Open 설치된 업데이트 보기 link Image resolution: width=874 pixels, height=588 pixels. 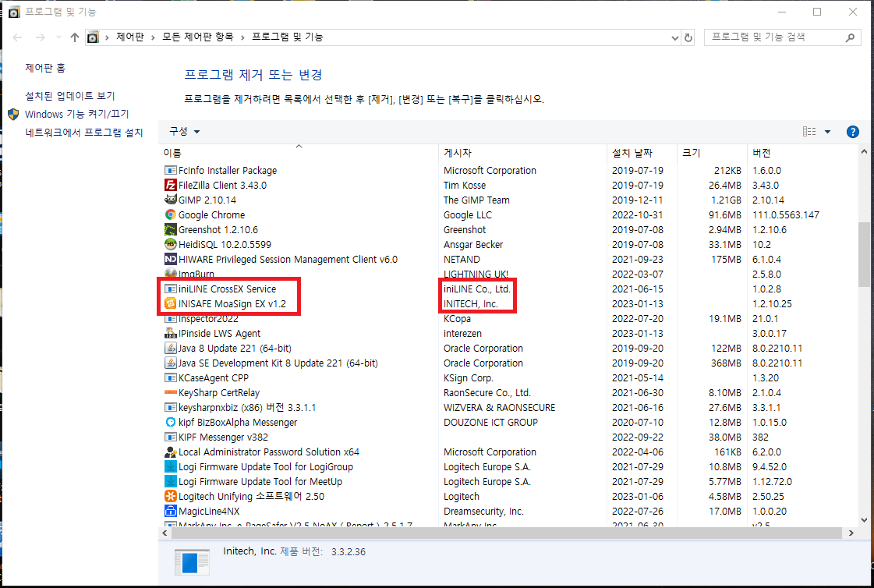(x=69, y=96)
